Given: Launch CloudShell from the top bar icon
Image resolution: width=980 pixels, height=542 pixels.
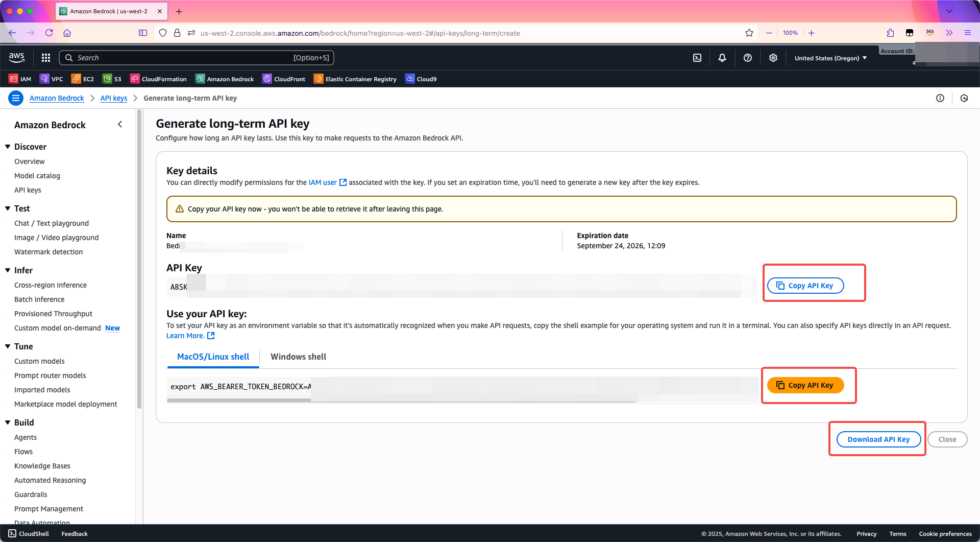Looking at the screenshot, I should [697, 58].
